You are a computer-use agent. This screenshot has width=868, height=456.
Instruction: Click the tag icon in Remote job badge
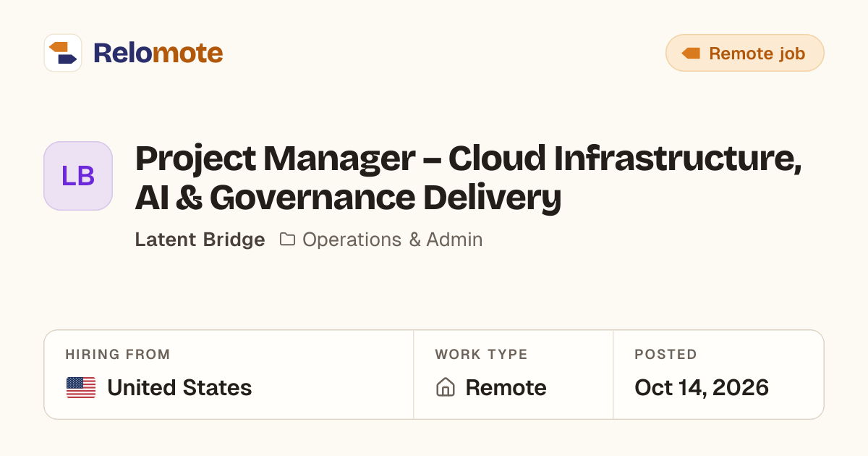(x=691, y=53)
